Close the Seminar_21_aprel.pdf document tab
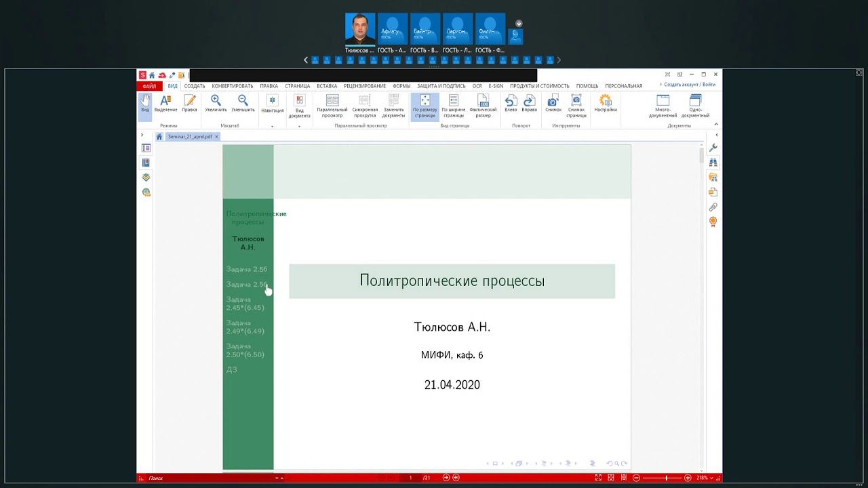The image size is (868, 488). [x=217, y=136]
